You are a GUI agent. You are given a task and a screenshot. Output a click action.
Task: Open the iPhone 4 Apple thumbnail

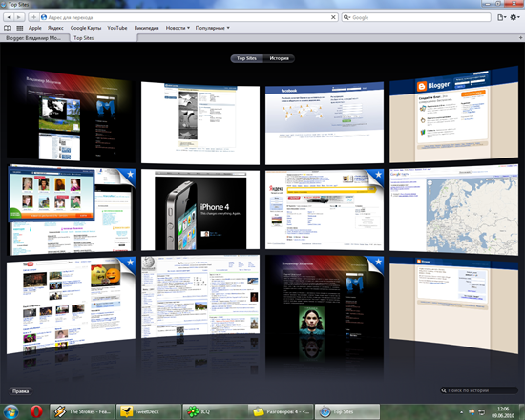(200, 210)
